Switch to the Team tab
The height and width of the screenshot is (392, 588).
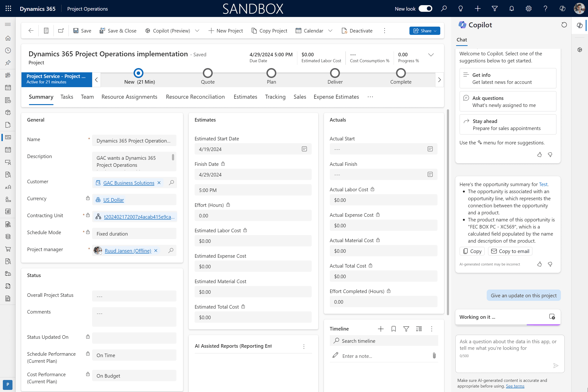click(87, 97)
